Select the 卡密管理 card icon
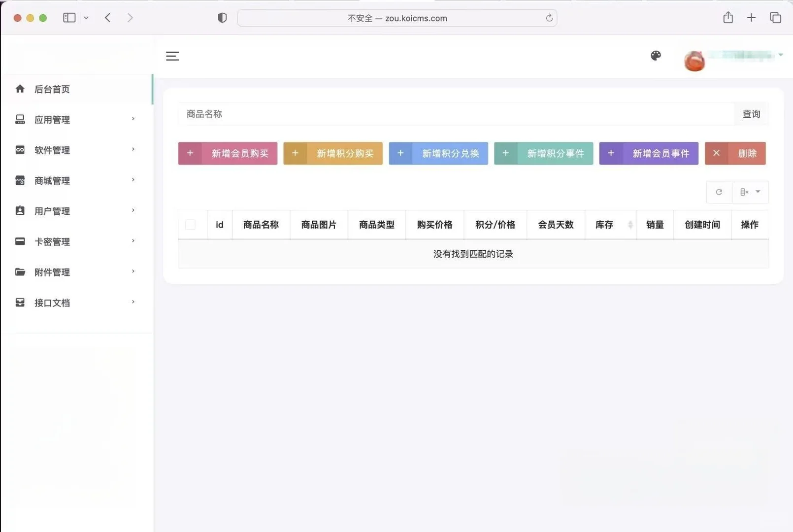Screen dimensions: 793x532 [x=20, y=241]
